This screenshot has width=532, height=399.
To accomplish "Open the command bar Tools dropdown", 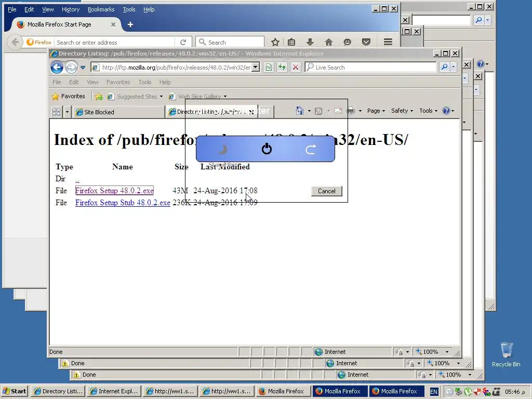I will tap(428, 111).
